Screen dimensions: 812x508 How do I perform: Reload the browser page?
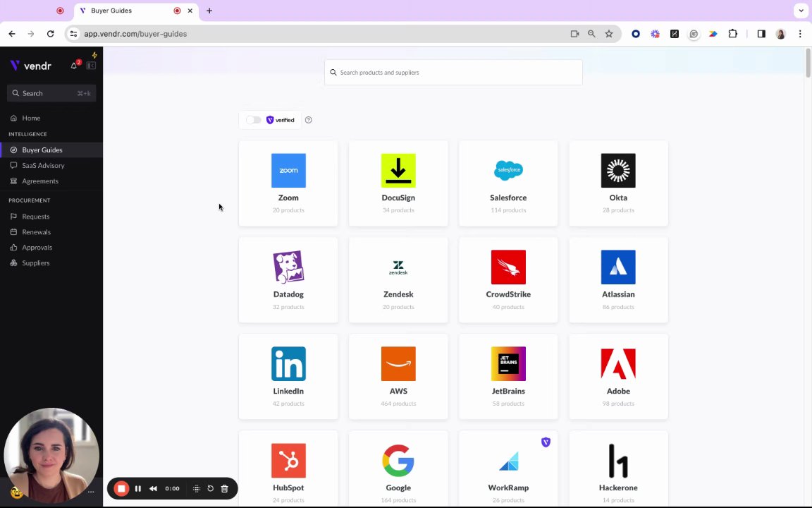pyautogui.click(x=50, y=34)
